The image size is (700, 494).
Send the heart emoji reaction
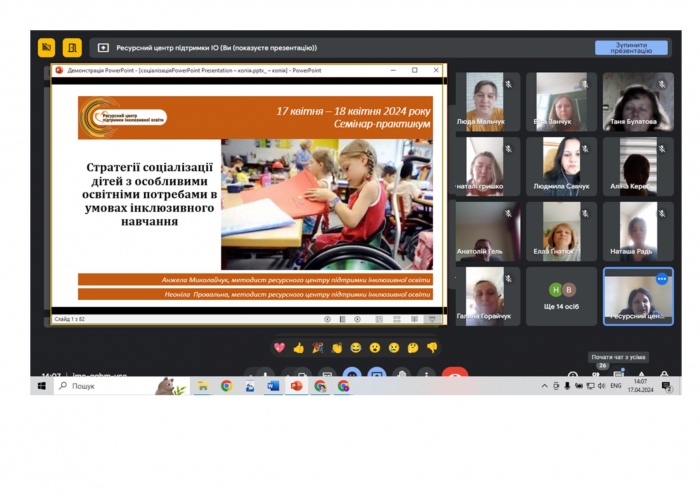(x=279, y=348)
